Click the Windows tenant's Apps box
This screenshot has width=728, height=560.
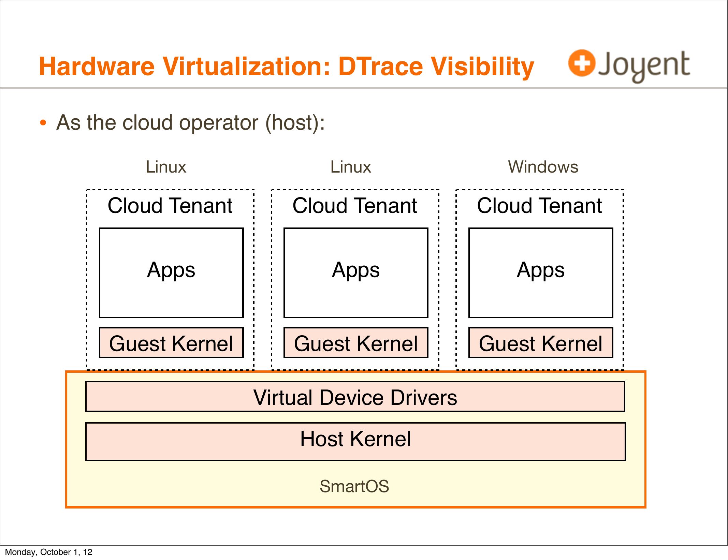[541, 273]
